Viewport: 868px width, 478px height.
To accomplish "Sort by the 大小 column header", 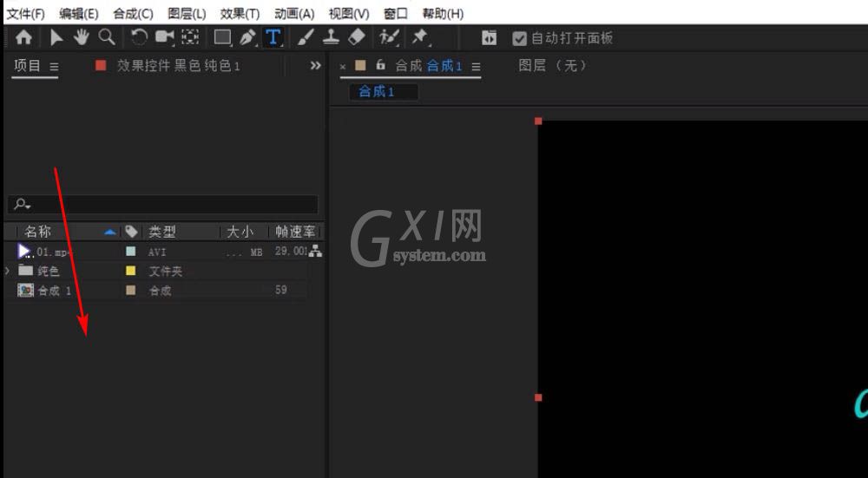I will [240, 232].
